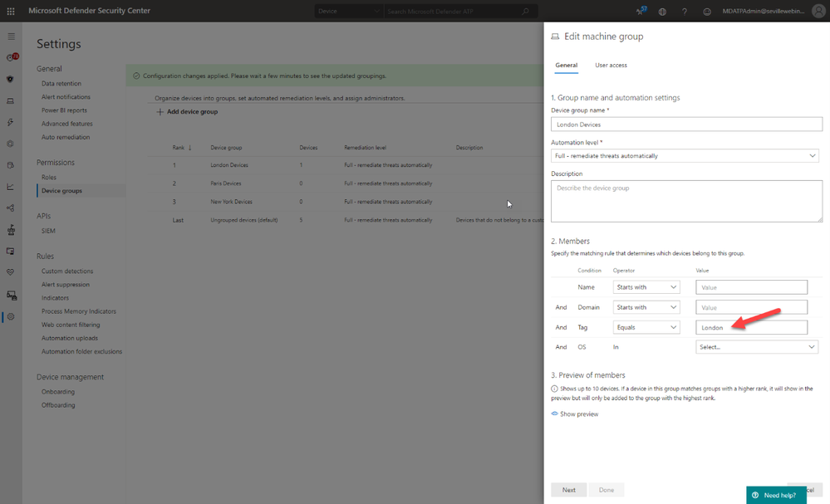Viewport: 830px width, 504px height.
Task: Open Indicators rules page
Action: [55, 298]
